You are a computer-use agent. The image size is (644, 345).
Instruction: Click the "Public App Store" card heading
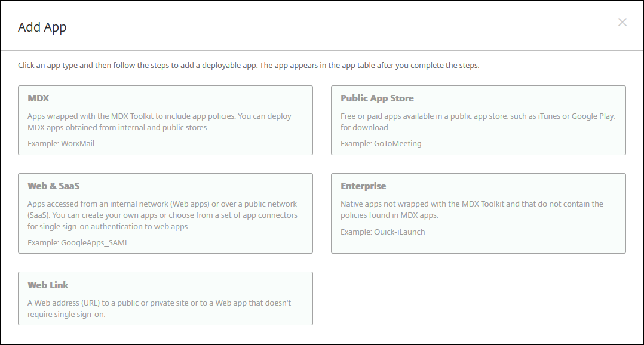click(377, 98)
